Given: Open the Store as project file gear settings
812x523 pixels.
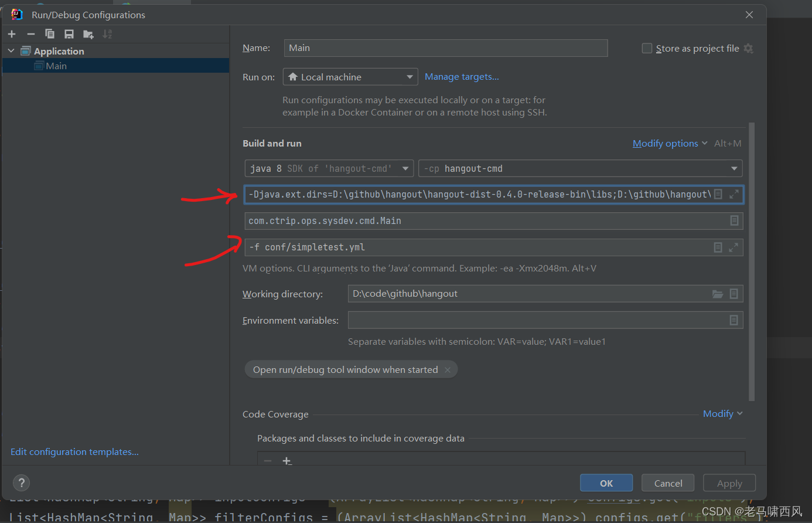Looking at the screenshot, I should [748, 48].
